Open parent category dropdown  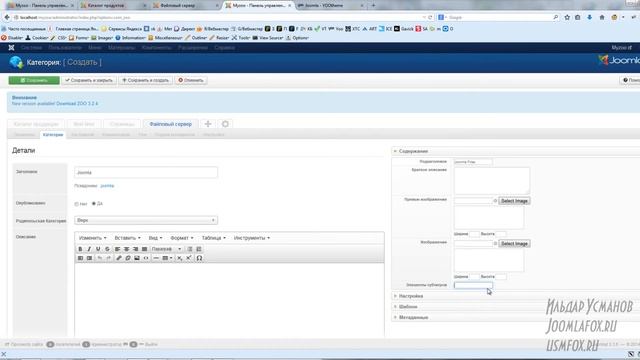tap(146, 220)
